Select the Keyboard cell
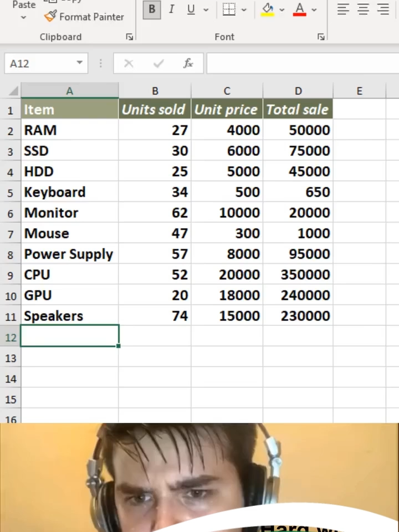The width and height of the screenshot is (399, 532). [x=70, y=192]
